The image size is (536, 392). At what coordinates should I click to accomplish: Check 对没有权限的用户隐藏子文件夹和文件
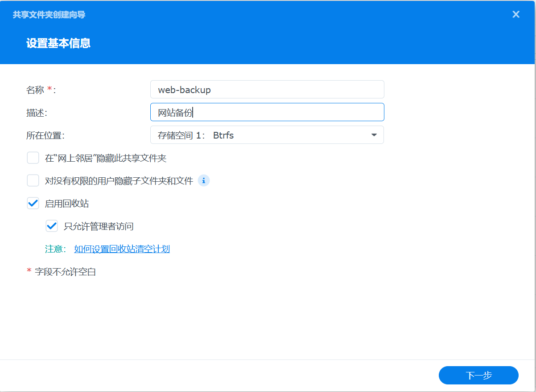(x=33, y=180)
